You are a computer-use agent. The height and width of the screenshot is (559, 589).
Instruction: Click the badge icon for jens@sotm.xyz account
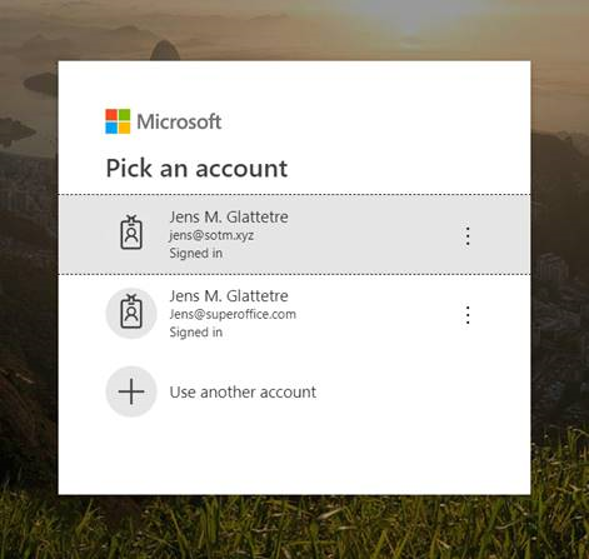coord(131,233)
